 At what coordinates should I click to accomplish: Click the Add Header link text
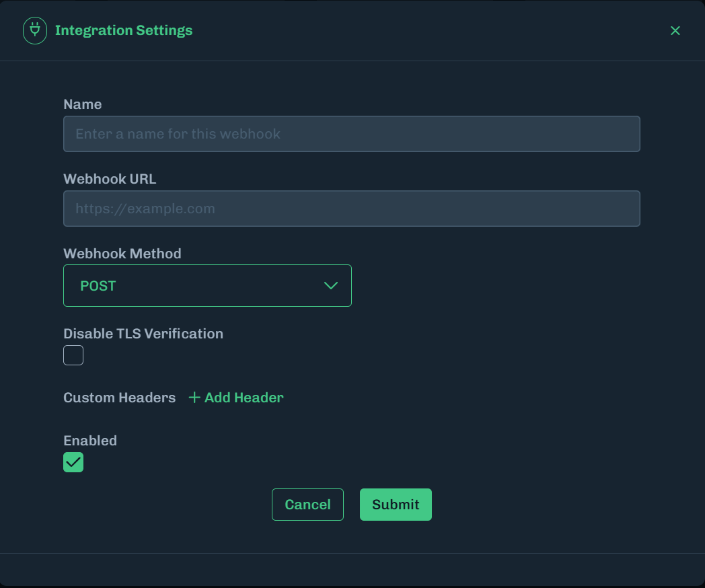click(244, 398)
